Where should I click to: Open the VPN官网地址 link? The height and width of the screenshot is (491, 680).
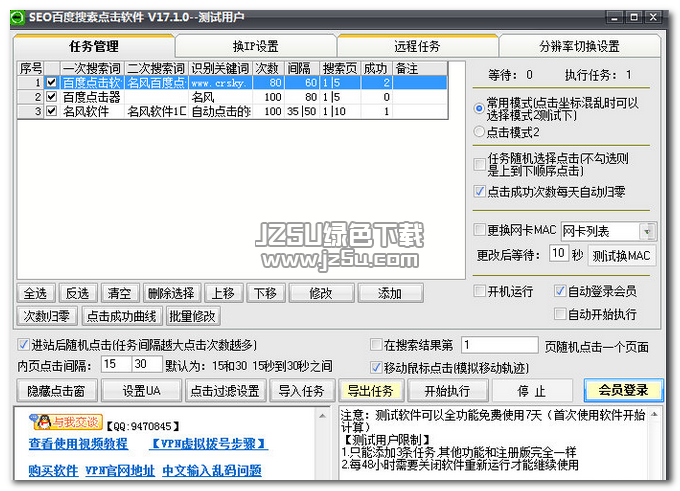point(120,470)
